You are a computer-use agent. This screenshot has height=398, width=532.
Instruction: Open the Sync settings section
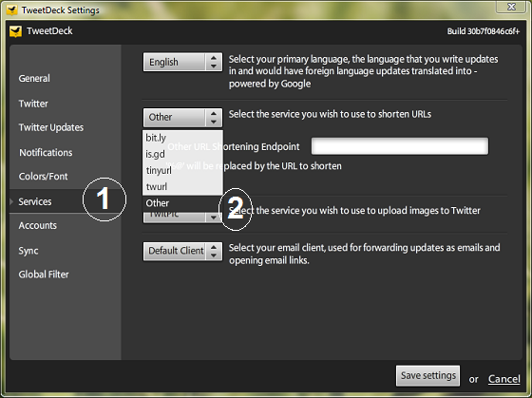[x=28, y=251]
